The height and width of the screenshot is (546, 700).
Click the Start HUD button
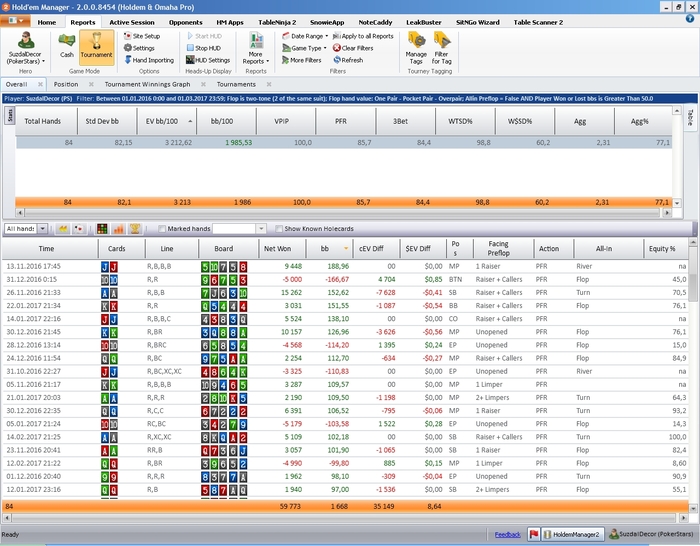point(204,36)
